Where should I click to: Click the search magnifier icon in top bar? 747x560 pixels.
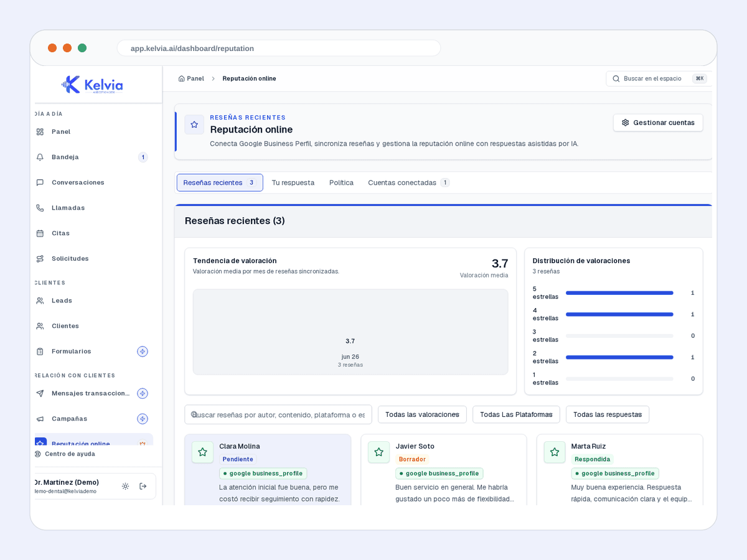(616, 78)
